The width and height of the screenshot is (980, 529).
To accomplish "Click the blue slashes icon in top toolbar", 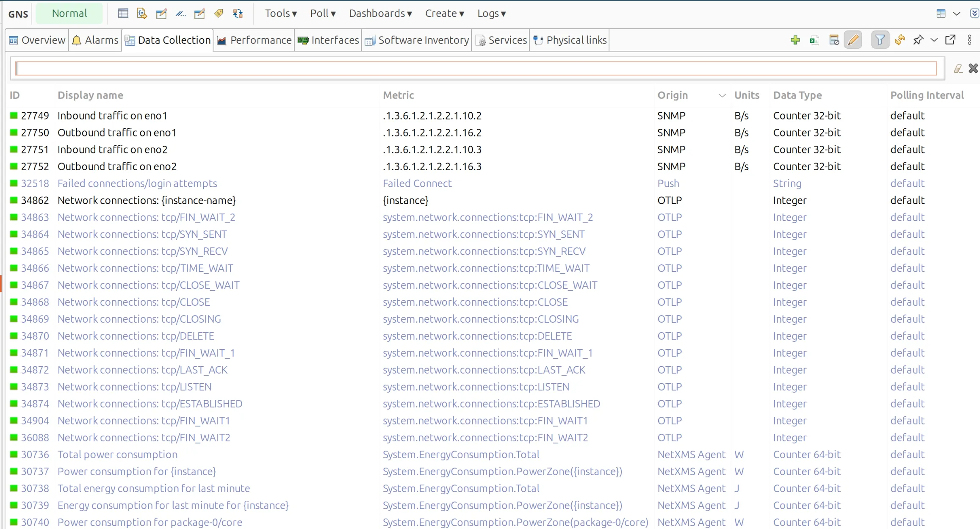I will click(181, 14).
